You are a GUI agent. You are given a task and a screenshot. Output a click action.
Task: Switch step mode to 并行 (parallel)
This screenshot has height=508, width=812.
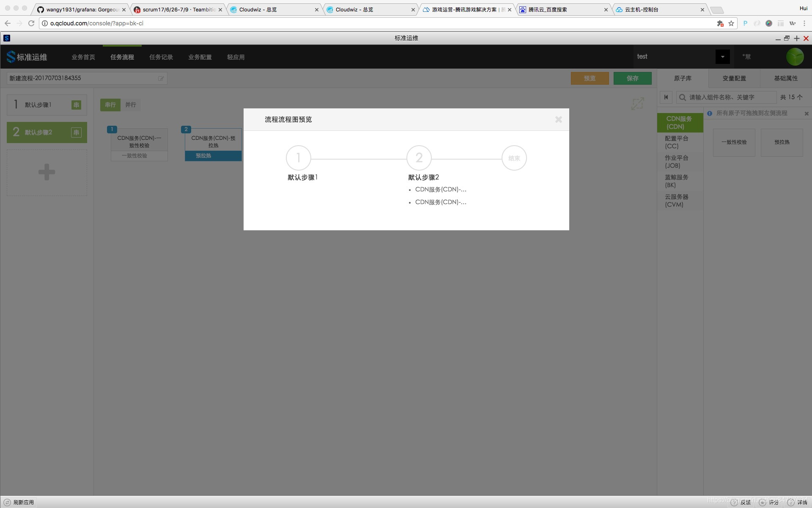pyautogui.click(x=131, y=105)
